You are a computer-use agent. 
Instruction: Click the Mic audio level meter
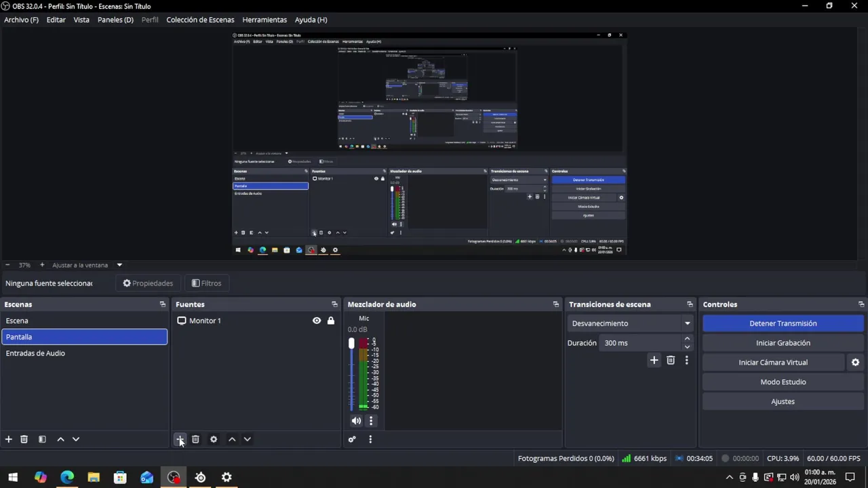tap(363, 373)
